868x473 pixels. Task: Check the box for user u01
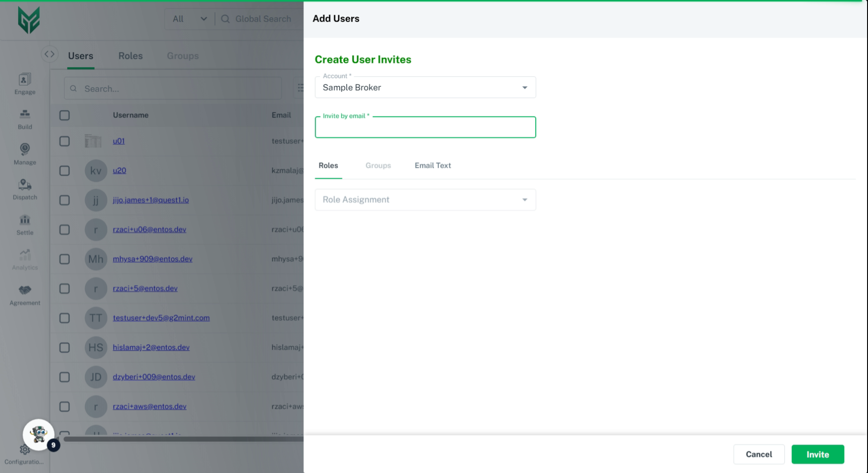pyautogui.click(x=65, y=141)
